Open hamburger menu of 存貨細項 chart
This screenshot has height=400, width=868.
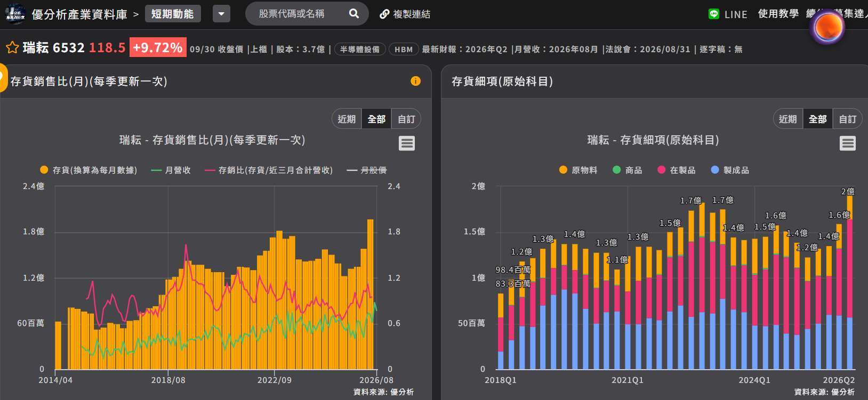(x=848, y=143)
